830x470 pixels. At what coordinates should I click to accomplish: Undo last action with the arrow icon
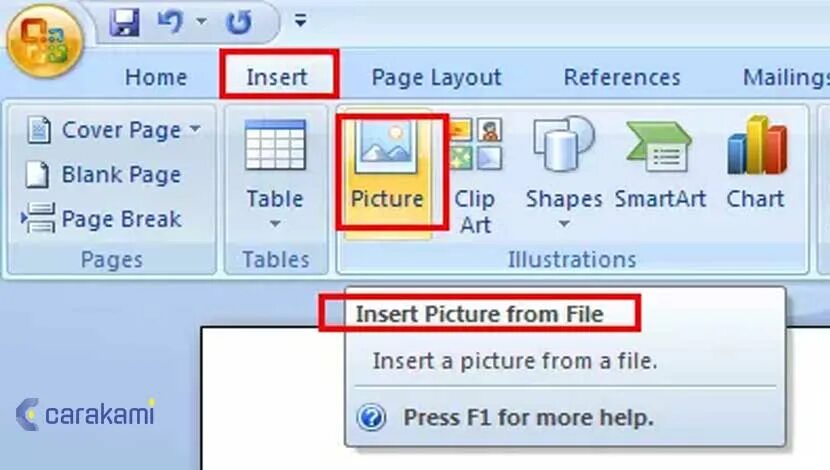tap(171, 22)
